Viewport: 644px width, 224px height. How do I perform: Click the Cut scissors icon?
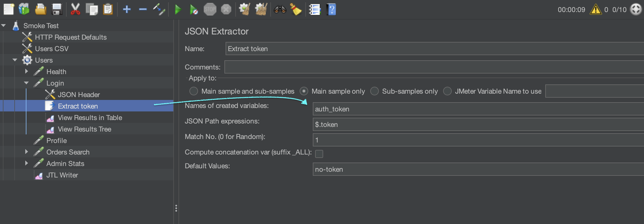tap(75, 10)
